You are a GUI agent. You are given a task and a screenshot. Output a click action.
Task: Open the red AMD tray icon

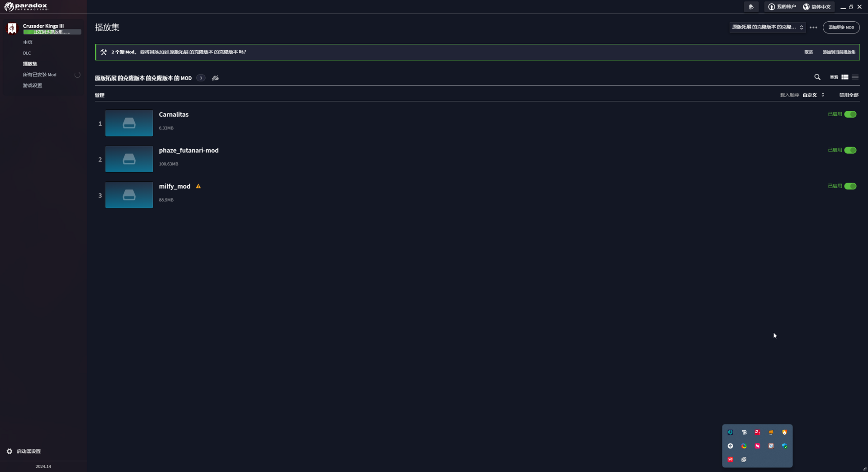coord(757,433)
